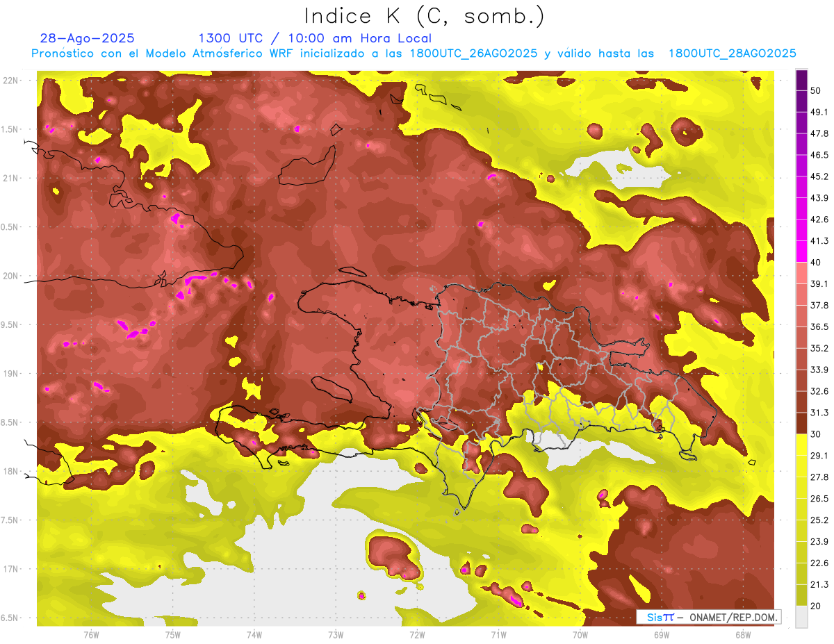Click the longitude label '75W'
This screenshot has height=644, width=834.
173,634
